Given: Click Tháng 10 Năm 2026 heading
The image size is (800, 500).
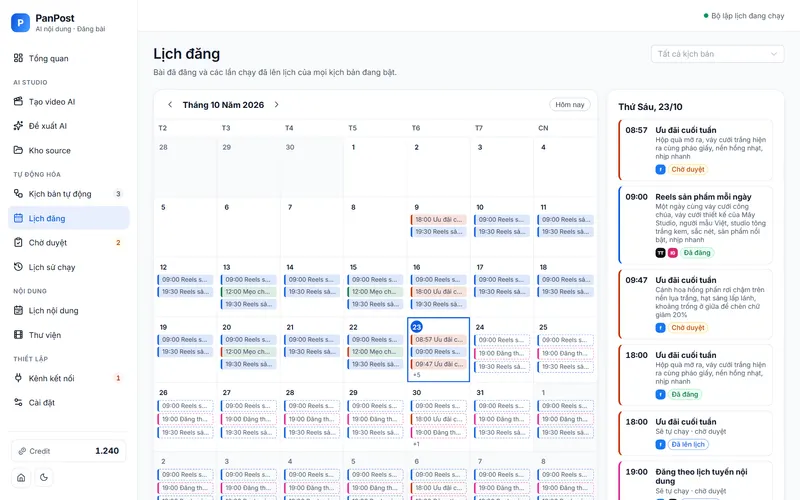Looking at the screenshot, I should [x=223, y=105].
